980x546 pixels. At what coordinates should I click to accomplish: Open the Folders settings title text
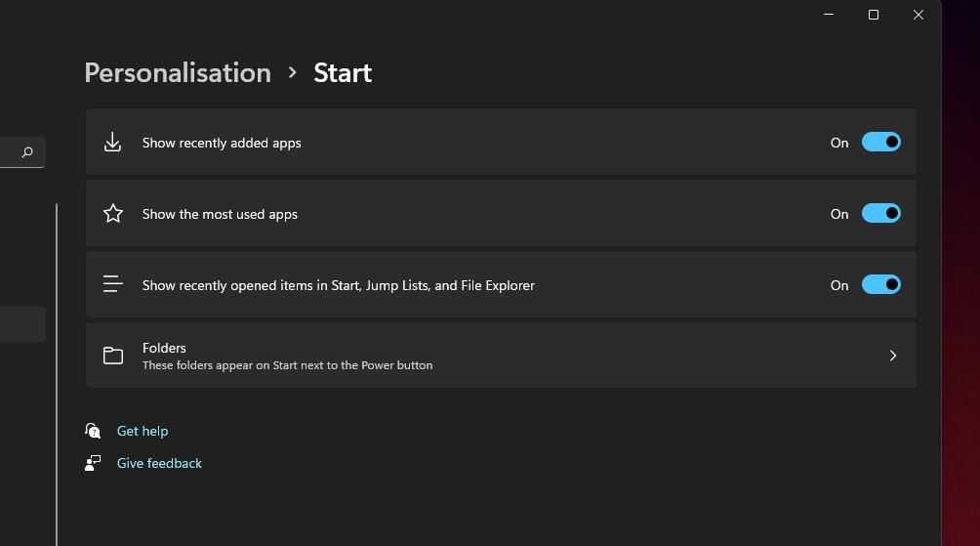pyautogui.click(x=164, y=348)
